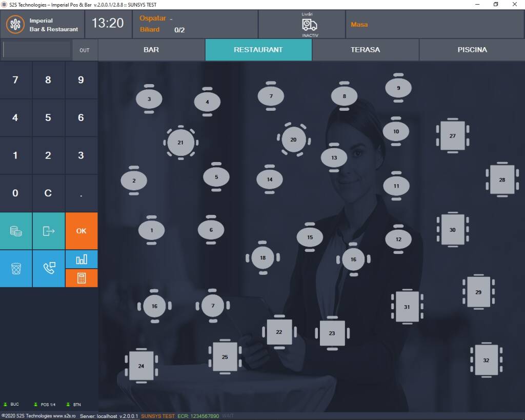Click the trash bin icon
Image resolution: width=525 pixels, height=420 pixels.
(16, 269)
